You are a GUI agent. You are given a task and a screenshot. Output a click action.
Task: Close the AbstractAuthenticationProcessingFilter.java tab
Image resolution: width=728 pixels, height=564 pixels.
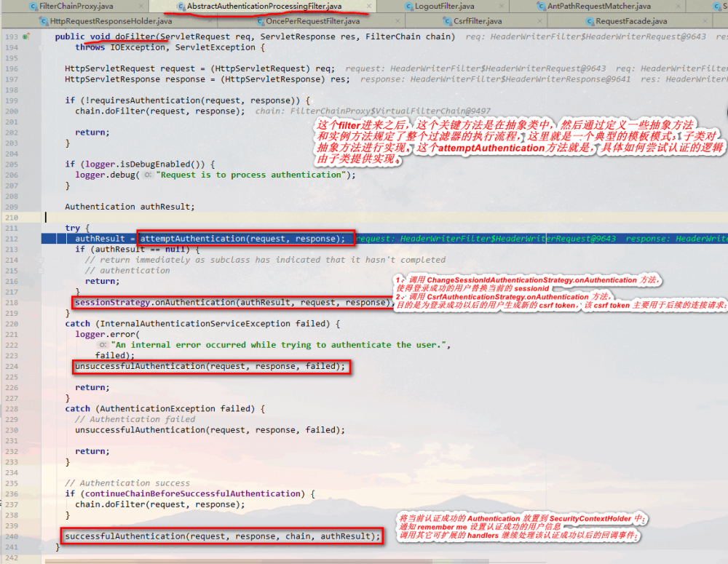pos(368,7)
